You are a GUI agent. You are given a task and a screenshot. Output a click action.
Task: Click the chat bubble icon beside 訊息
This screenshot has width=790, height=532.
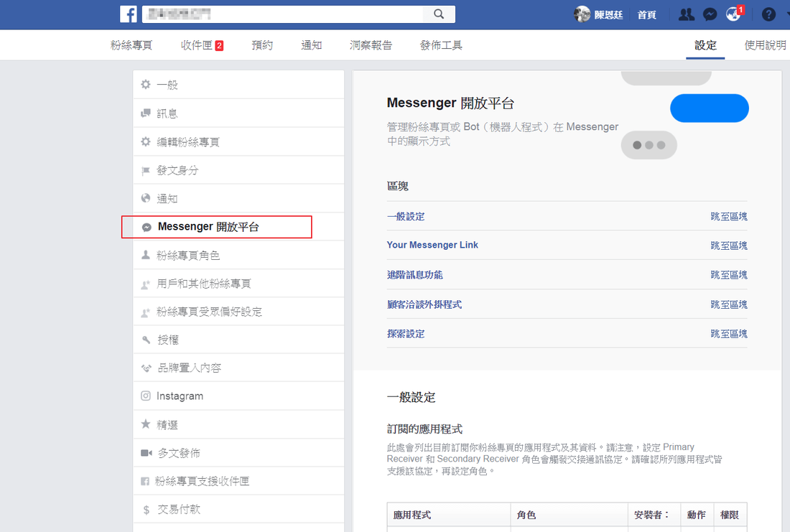[146, 113]
